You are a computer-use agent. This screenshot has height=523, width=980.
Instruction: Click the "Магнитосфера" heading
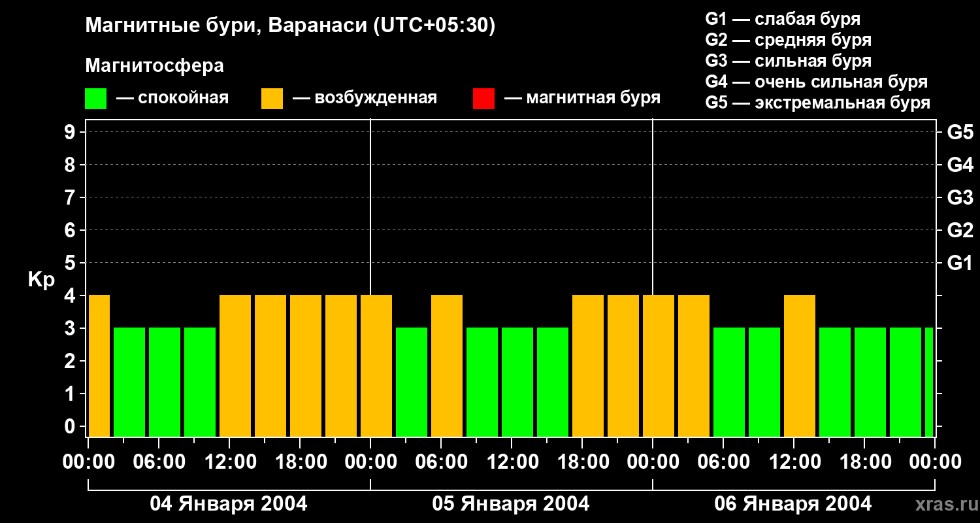154,66
